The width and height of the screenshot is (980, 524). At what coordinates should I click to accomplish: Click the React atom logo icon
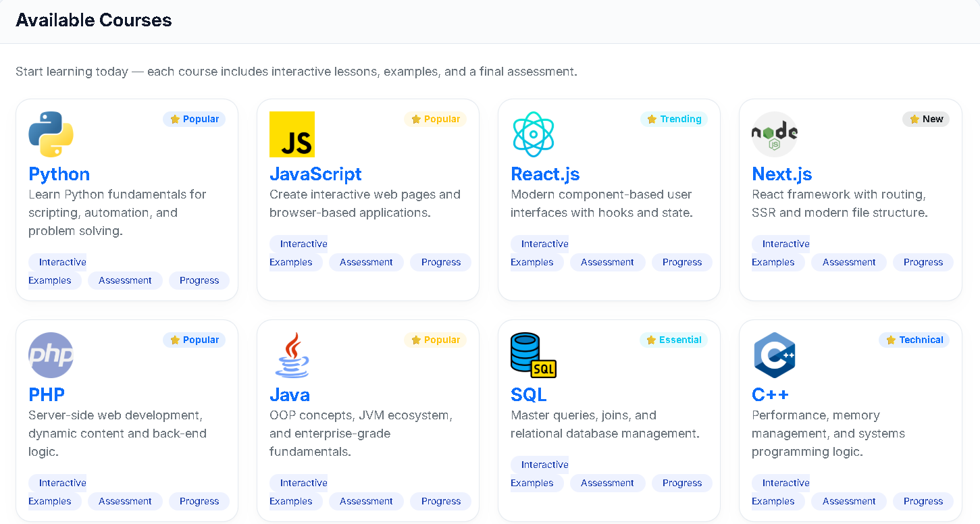pyautogui.click(x=533, y=134)
